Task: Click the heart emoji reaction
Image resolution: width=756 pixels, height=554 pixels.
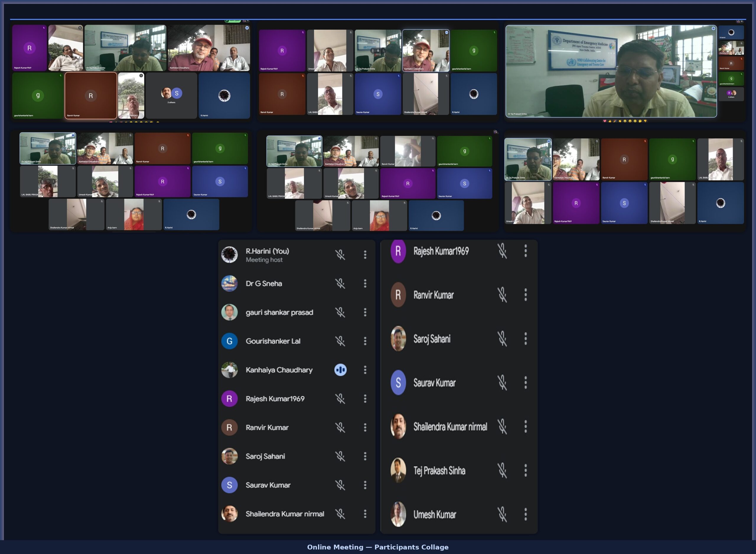Action: 605,121
